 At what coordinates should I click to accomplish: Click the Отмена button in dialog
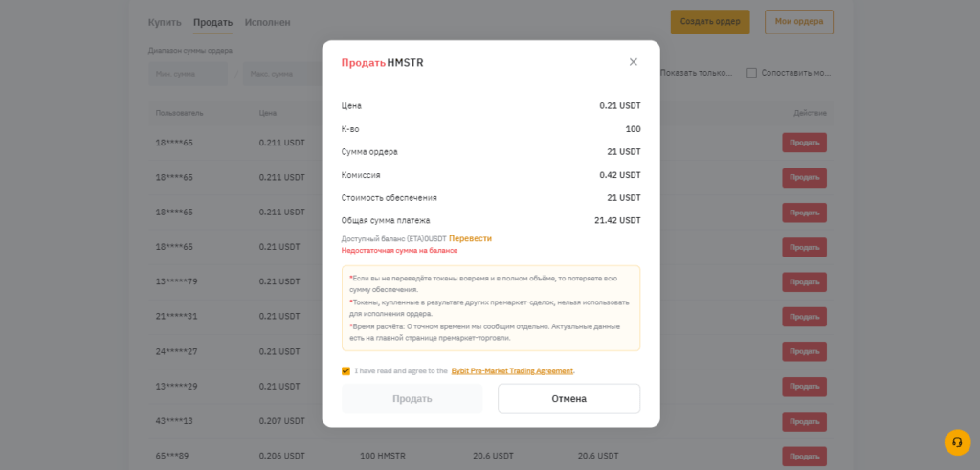tap(568, 399)
